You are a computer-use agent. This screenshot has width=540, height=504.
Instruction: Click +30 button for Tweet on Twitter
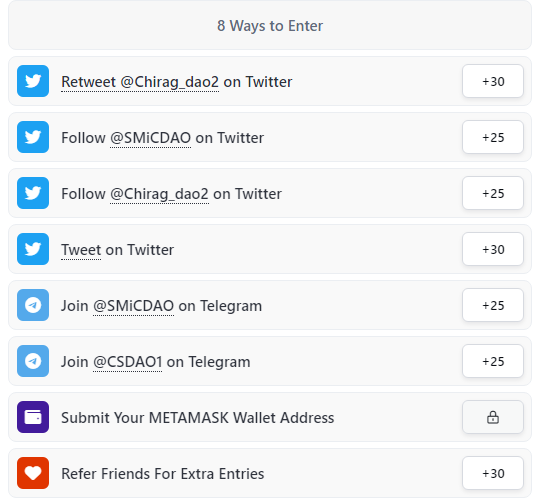click(x=493, y=249)
